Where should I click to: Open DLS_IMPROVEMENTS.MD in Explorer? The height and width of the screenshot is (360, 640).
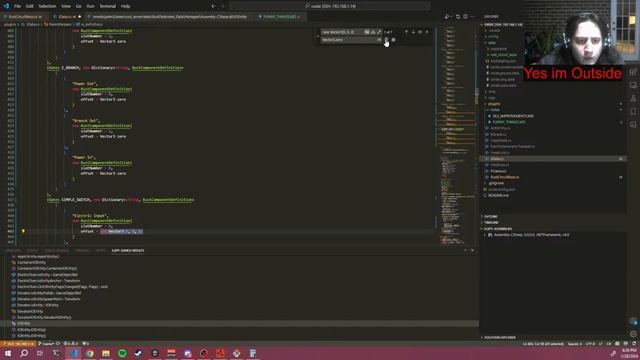tap(513, 116)
